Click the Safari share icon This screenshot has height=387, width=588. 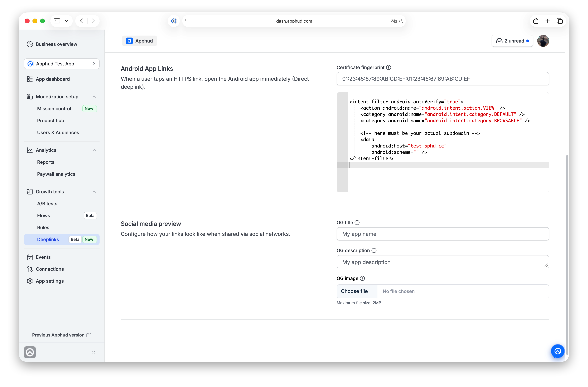point(536,21)
